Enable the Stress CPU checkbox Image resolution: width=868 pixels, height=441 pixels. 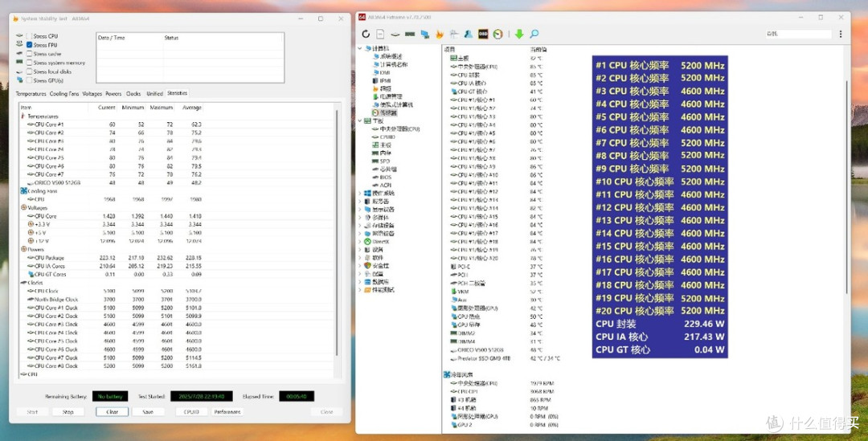[x=30, y=36]
